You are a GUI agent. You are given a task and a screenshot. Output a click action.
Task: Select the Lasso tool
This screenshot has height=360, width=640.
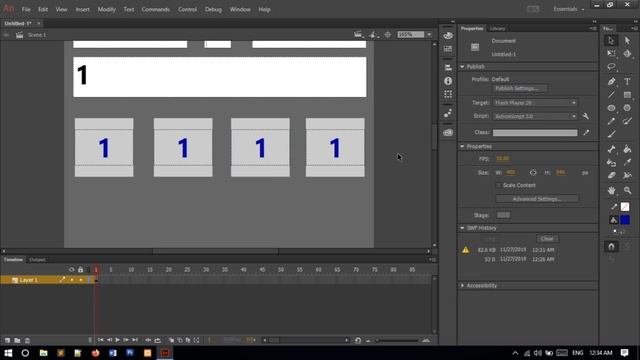pyautogui.click(x=611, y=67)
